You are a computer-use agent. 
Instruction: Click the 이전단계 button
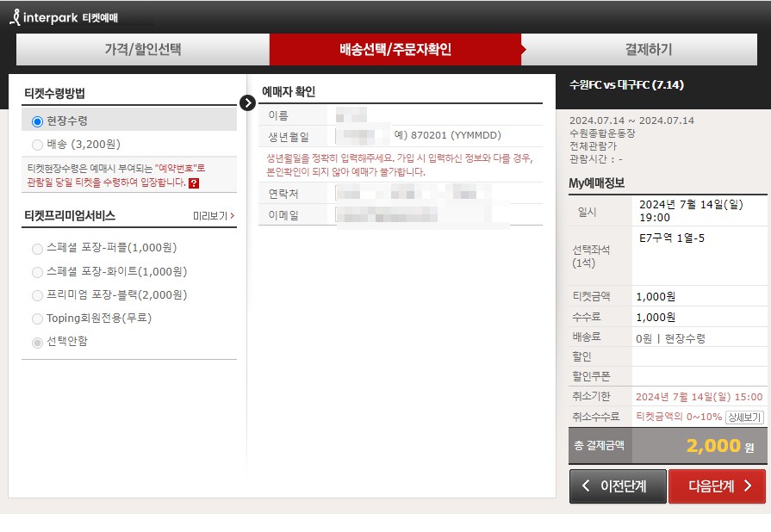[618, 486]
